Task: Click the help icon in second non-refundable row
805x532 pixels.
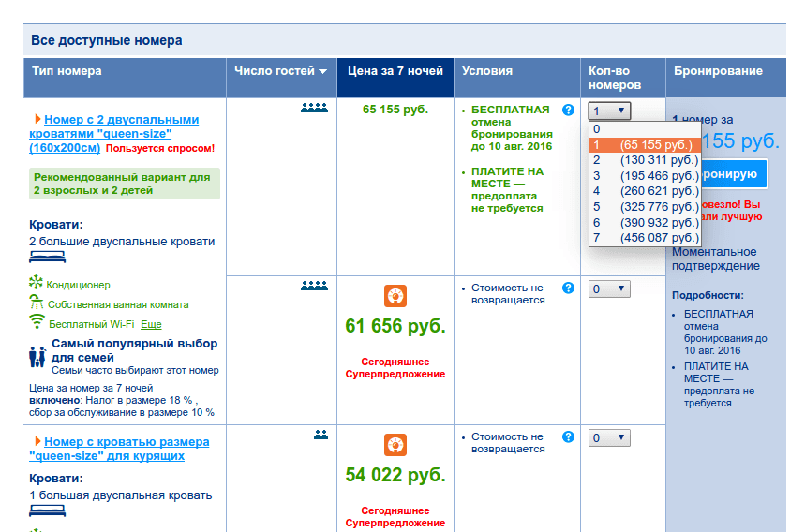Action: 568,288
